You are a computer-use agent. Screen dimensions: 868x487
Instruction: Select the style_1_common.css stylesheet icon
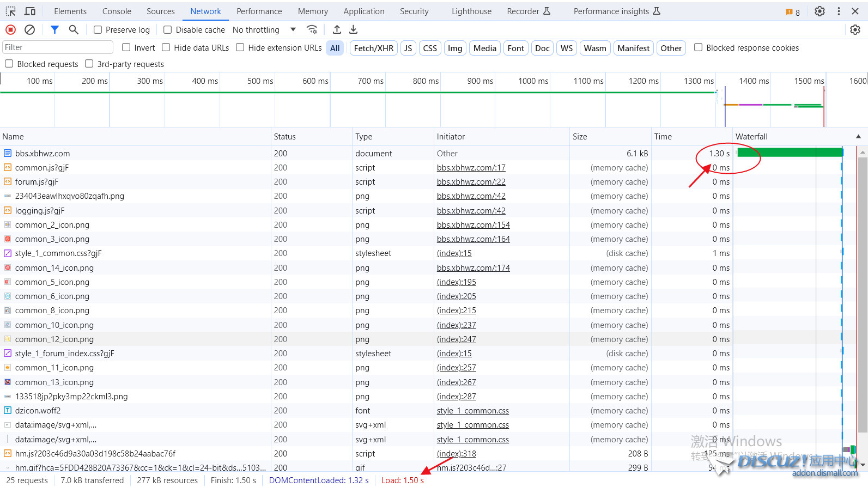click(8, 253)
